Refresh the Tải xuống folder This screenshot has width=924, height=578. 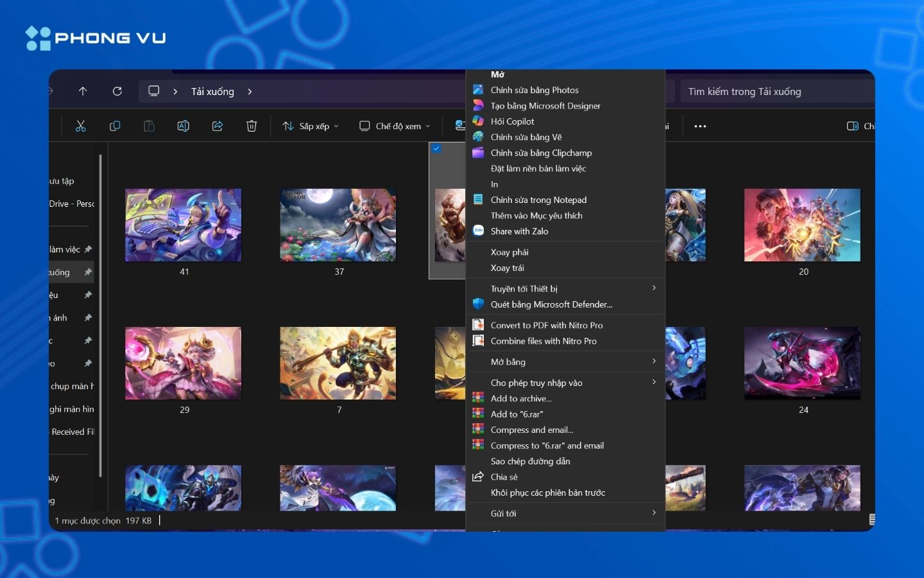pyautogui.click(x=117, y=91)
